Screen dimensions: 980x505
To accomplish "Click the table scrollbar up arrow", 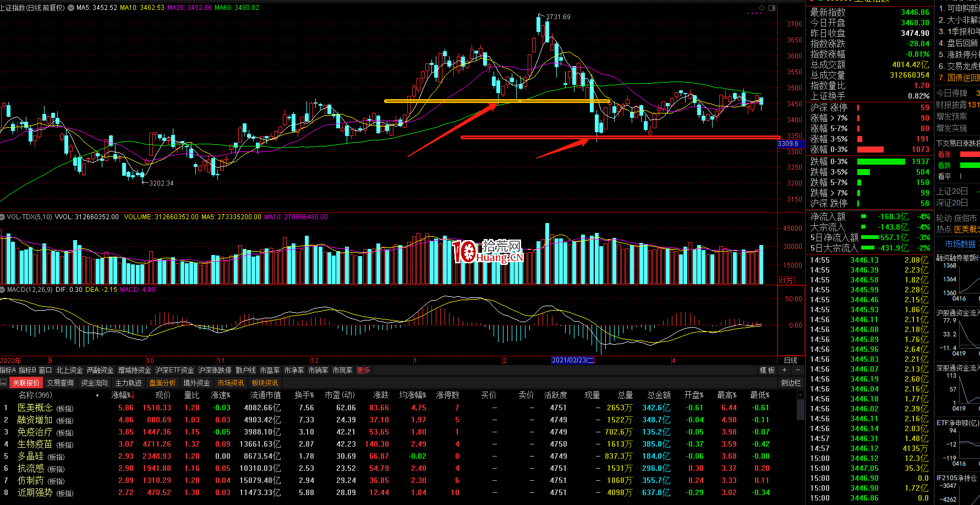I will [801, 395].
